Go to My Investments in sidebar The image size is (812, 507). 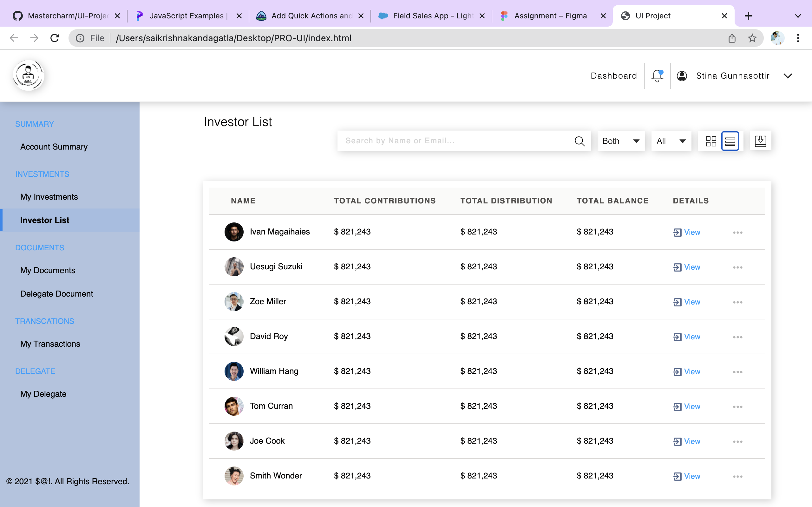pyautogui.click(x=49, y=197)
